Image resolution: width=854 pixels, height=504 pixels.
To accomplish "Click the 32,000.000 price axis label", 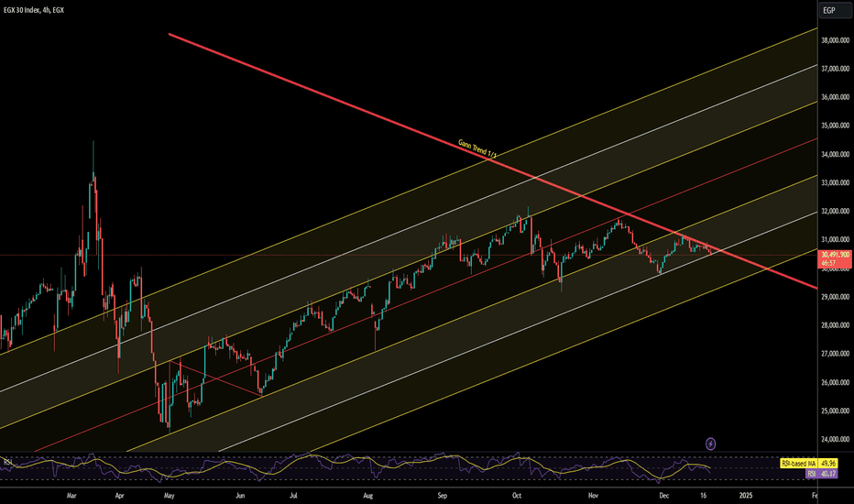I will (835, 211).
